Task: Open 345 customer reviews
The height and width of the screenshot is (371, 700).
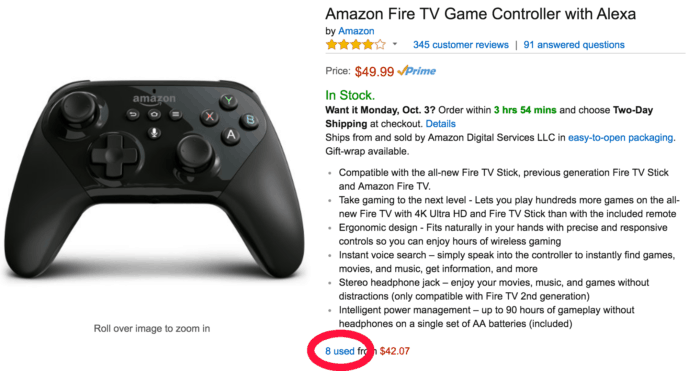Action: tap(460, 45)
